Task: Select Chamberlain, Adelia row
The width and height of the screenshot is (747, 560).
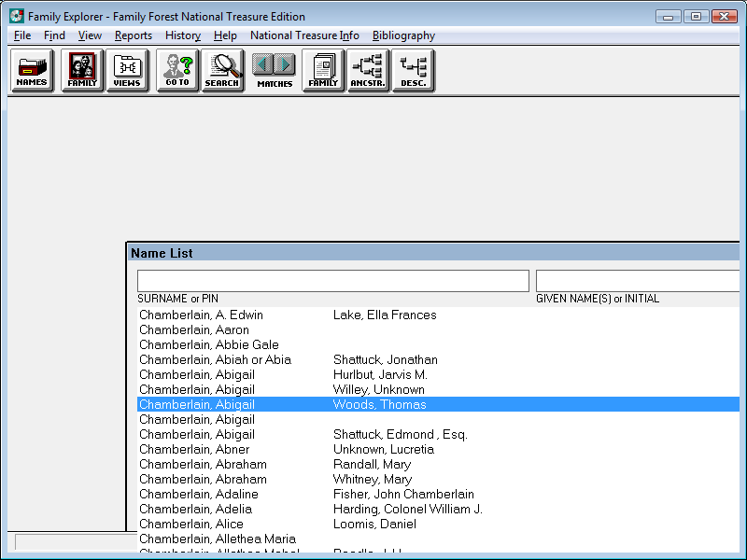Action: (x=438, y=509)
